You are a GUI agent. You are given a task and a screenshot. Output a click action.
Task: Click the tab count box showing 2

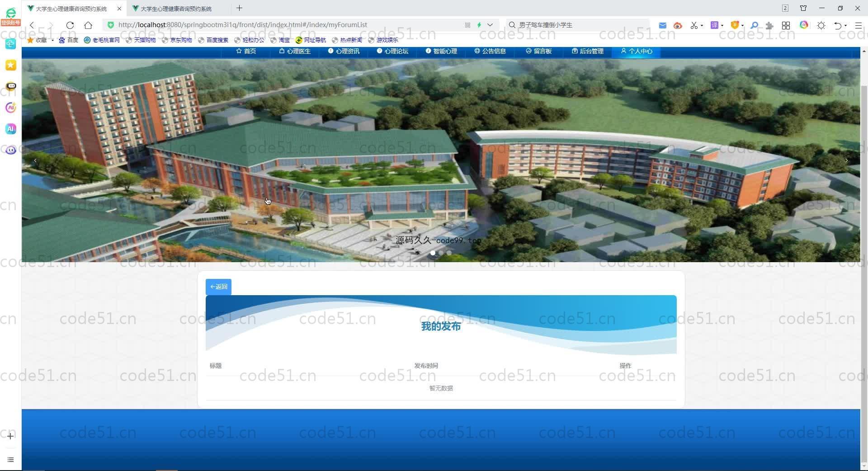pos(785,8)
